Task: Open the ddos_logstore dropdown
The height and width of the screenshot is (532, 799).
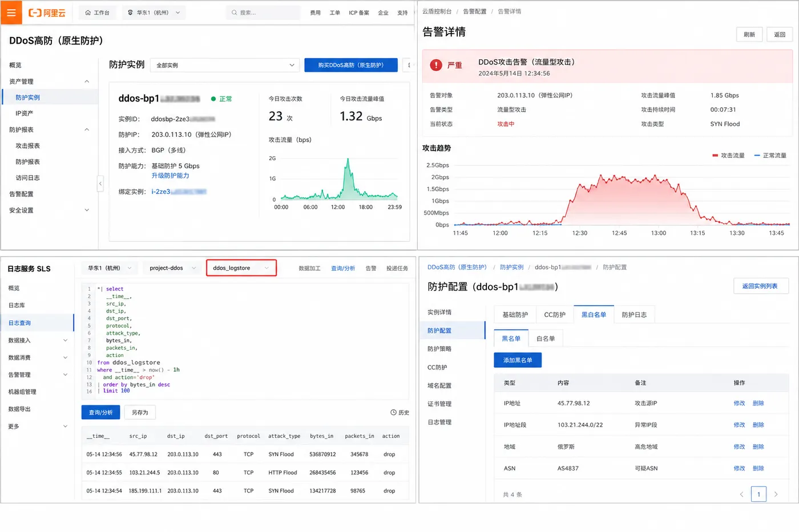Action: 241,268
